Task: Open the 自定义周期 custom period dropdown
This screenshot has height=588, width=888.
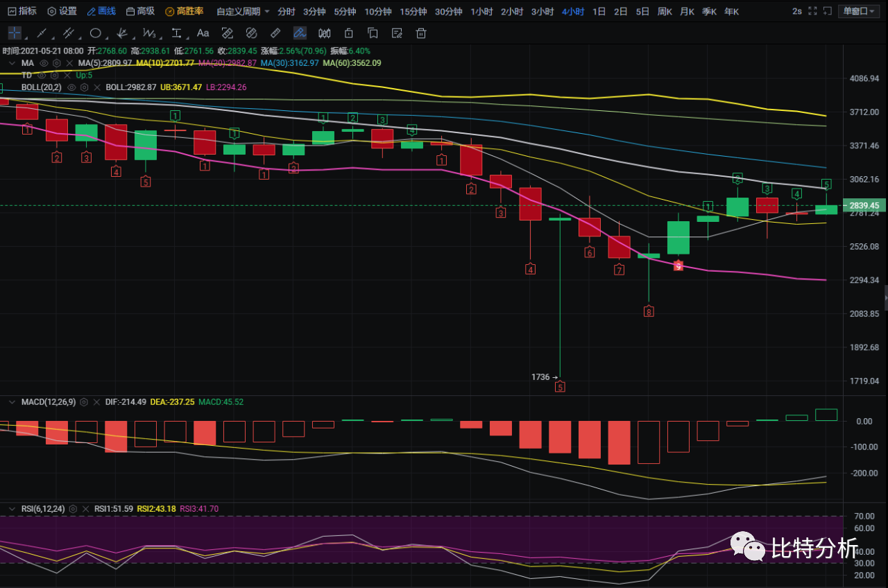Action: 243,11
